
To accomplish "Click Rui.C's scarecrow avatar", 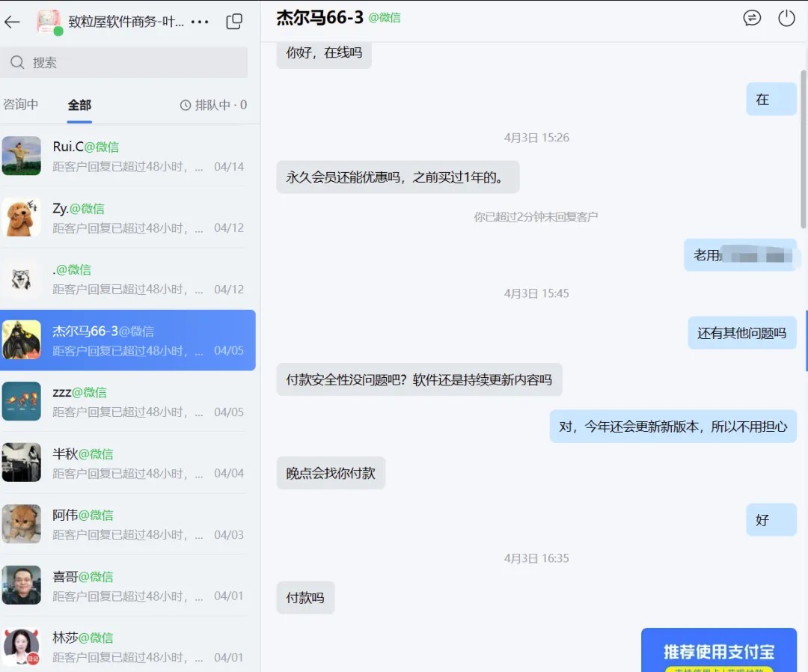I will point(21,156).
